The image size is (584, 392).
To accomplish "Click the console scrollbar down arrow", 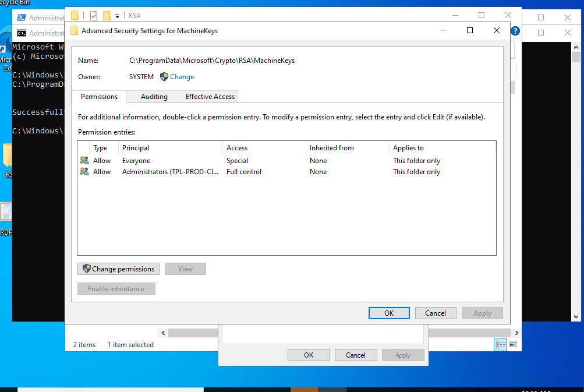I will (x=576, y=317).
